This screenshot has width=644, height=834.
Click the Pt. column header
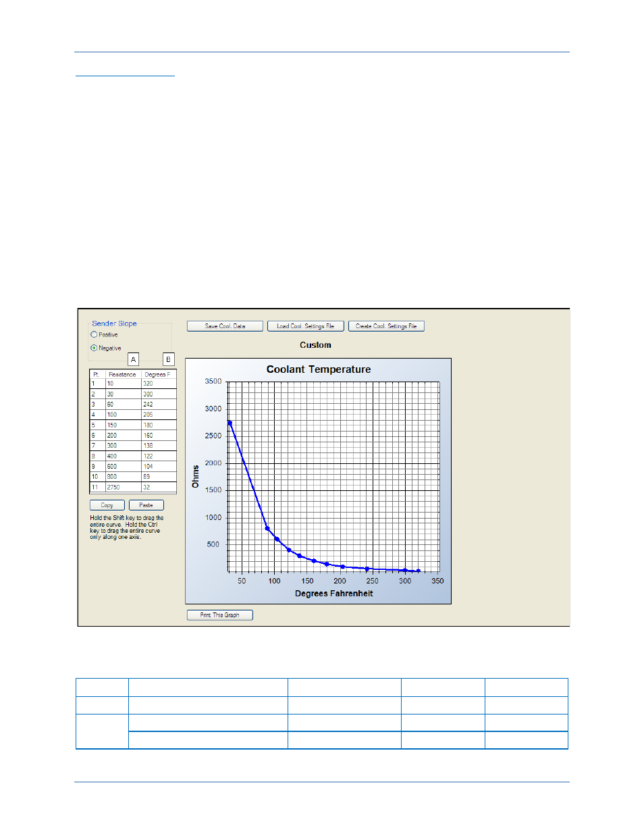point(97,374)
